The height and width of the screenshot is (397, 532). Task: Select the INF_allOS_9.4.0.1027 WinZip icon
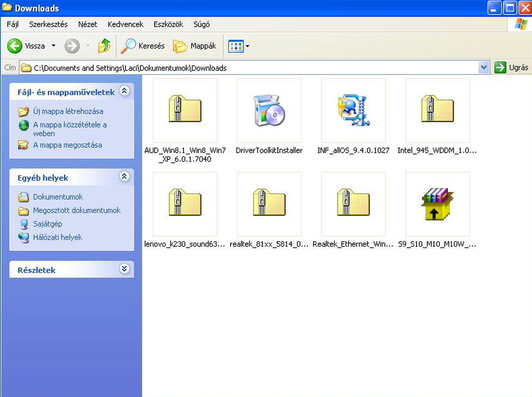coord(353,110)
